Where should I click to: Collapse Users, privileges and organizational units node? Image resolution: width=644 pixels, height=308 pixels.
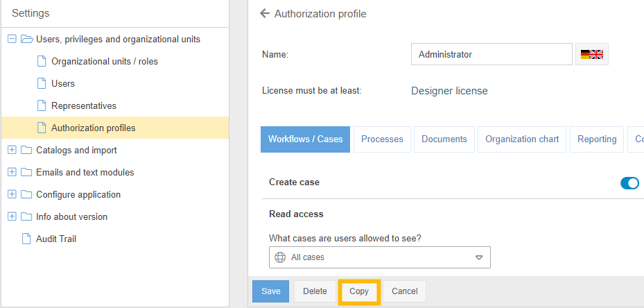pyautogui.click(x=12, y=39)
